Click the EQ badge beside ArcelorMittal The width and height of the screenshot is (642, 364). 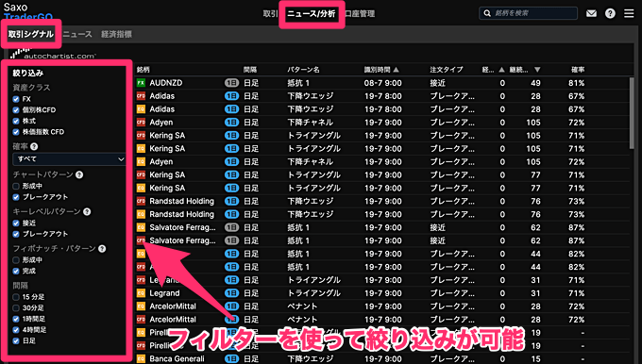point(141,306)
